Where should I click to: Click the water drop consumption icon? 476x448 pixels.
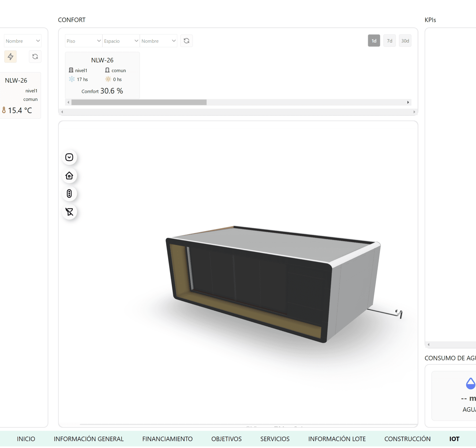(x=470, y=383)
